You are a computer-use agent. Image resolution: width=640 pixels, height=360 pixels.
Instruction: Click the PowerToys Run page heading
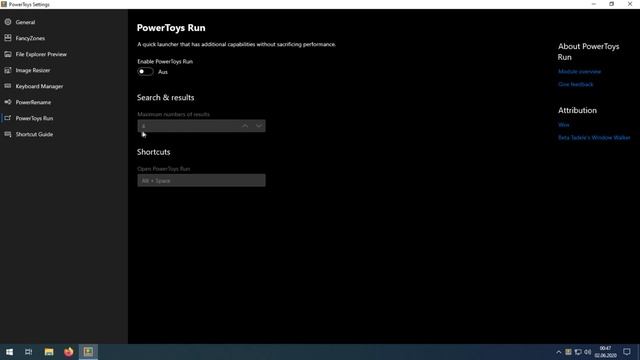(171, 28)
